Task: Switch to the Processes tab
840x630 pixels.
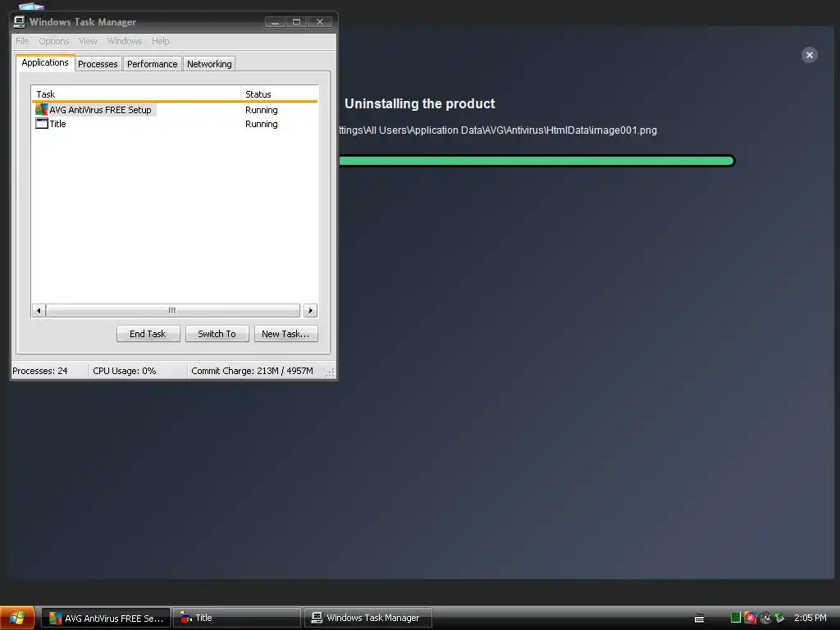Action: click(98, 64)
